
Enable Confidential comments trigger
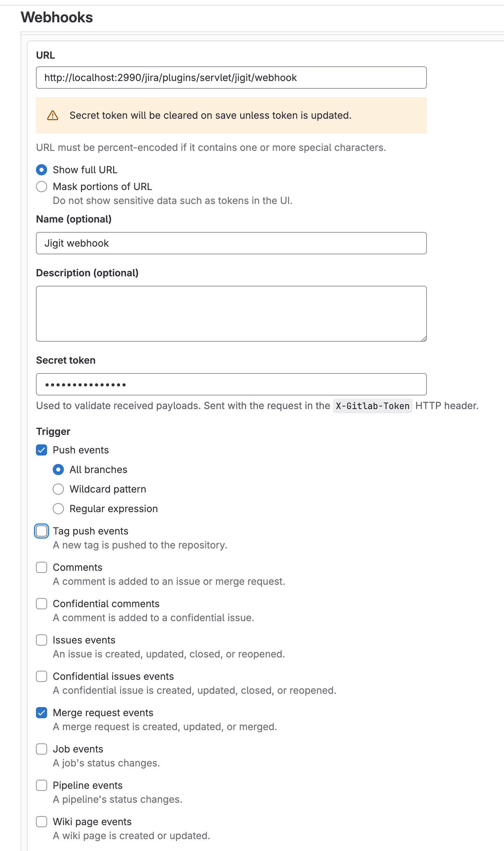(x=42, y=604)
